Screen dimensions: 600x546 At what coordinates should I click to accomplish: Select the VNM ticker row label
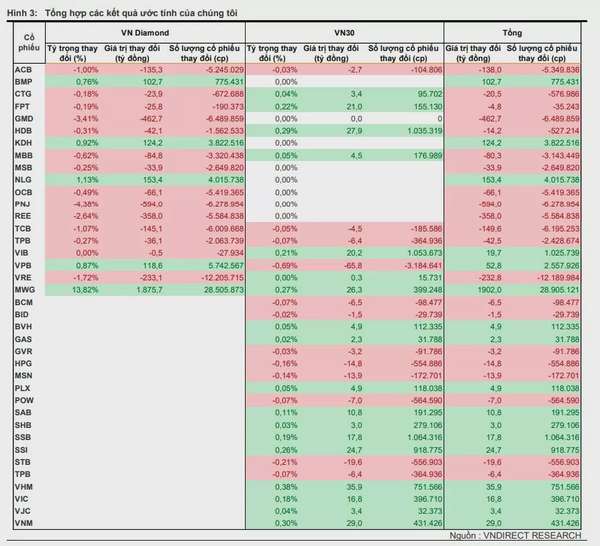(24, 523)
